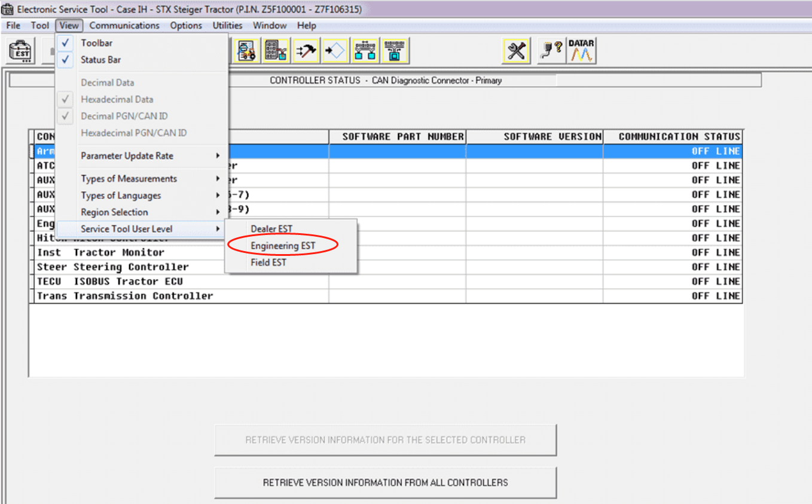Click OFF LINE status of Steering Controller
The height and width of the screenshot is (504, 812).
click(x=716, y=267)
